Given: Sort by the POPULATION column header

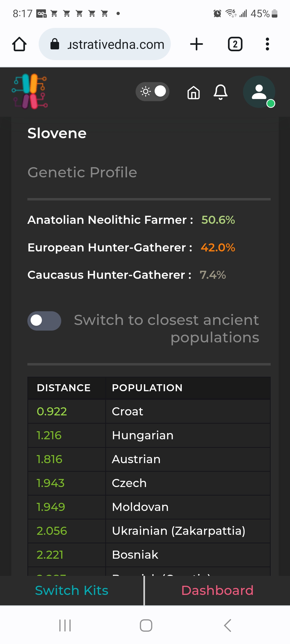Looking at the screenshot, I should 147,388.
